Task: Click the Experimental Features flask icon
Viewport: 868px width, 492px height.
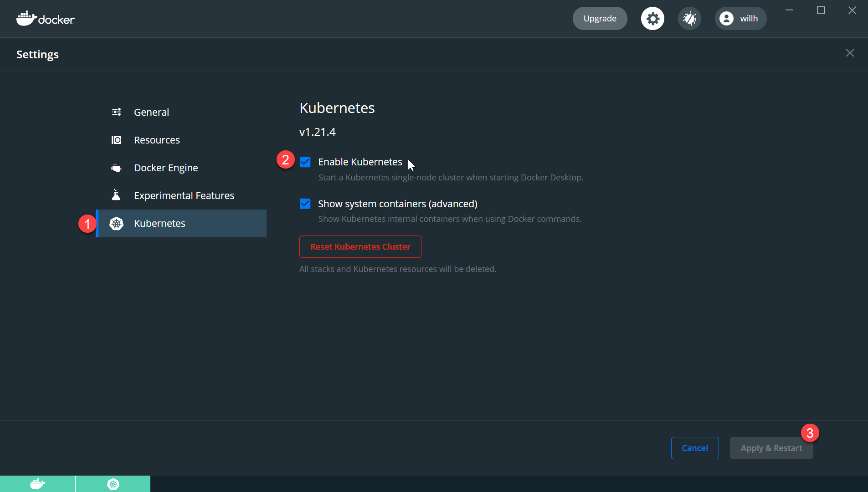Action: 117,195
